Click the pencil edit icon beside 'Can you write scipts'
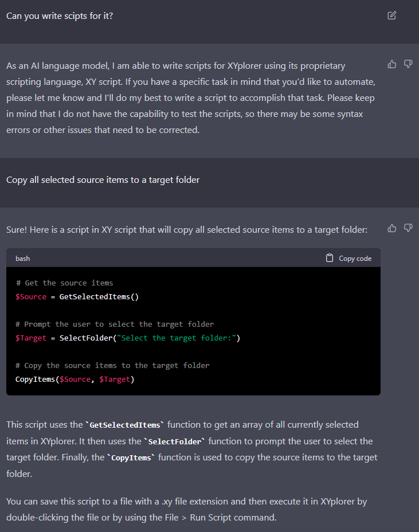The height and width of the screenshot is (532, 419). [x=391, y=15]
